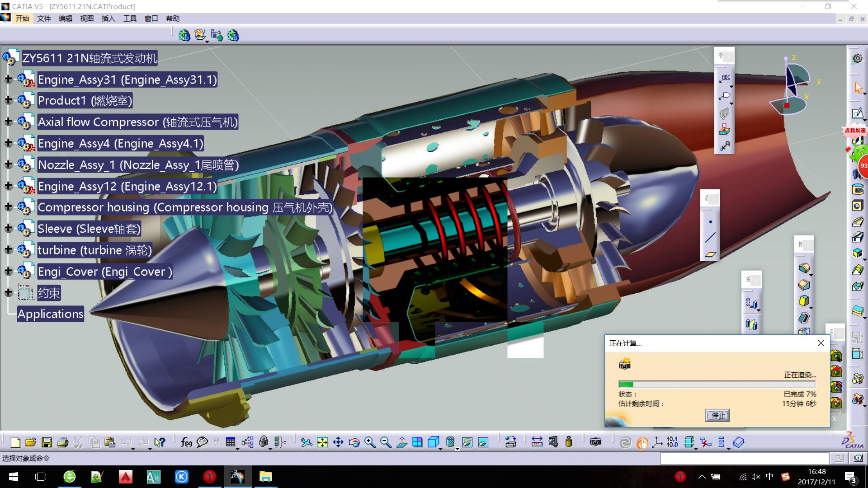Select the Rotate view icon
Screen dimensions: 868x488
(x=354, y=442)
